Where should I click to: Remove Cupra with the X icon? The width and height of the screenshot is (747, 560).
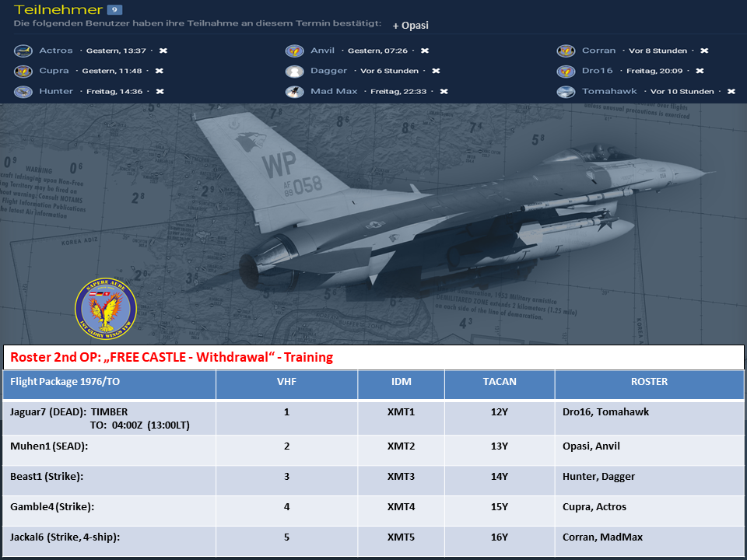[x=160, y=71]
